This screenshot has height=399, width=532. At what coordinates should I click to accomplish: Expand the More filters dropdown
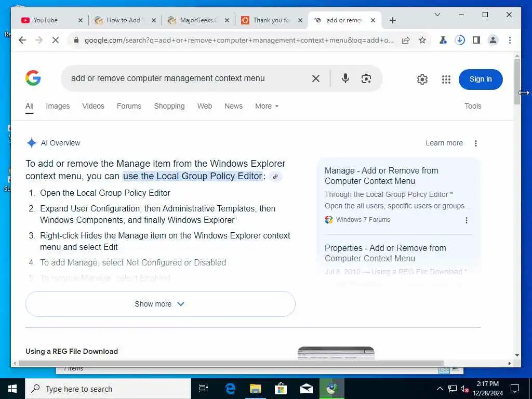pyautogui.click(x=267, y=106)
